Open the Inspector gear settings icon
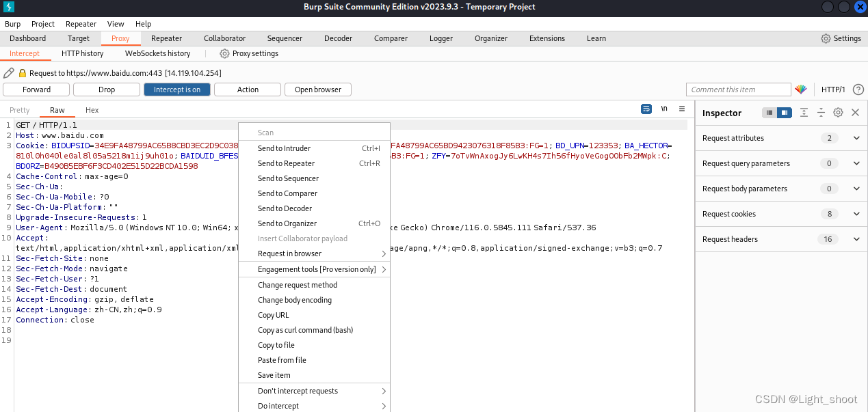 [x=838, y=113]
